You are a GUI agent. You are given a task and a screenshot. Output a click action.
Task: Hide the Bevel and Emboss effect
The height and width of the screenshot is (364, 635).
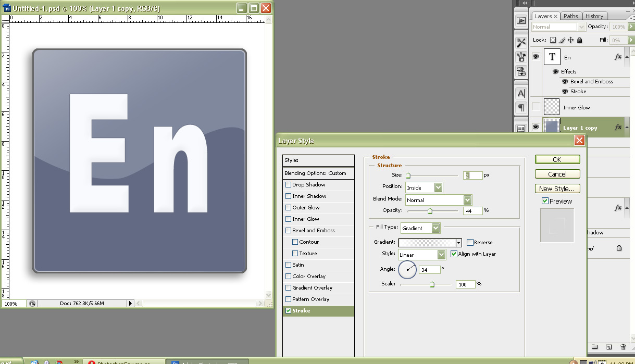point(565,81)
